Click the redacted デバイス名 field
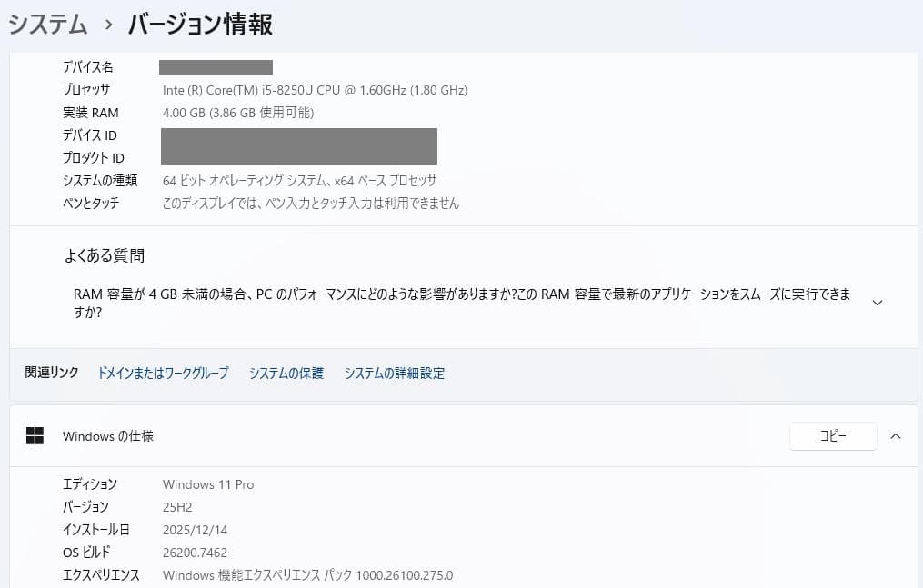This screenshot has width=923, height=588. [x=216, y=66]
